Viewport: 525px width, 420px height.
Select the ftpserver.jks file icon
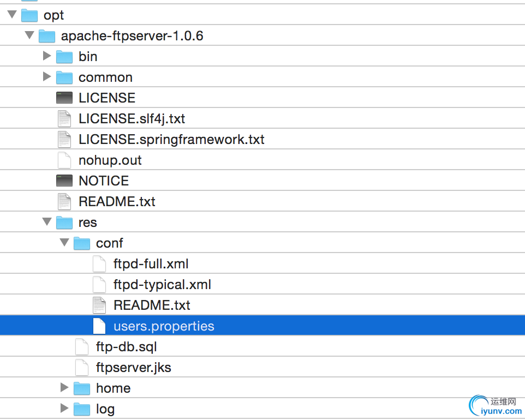coord(82,368)
